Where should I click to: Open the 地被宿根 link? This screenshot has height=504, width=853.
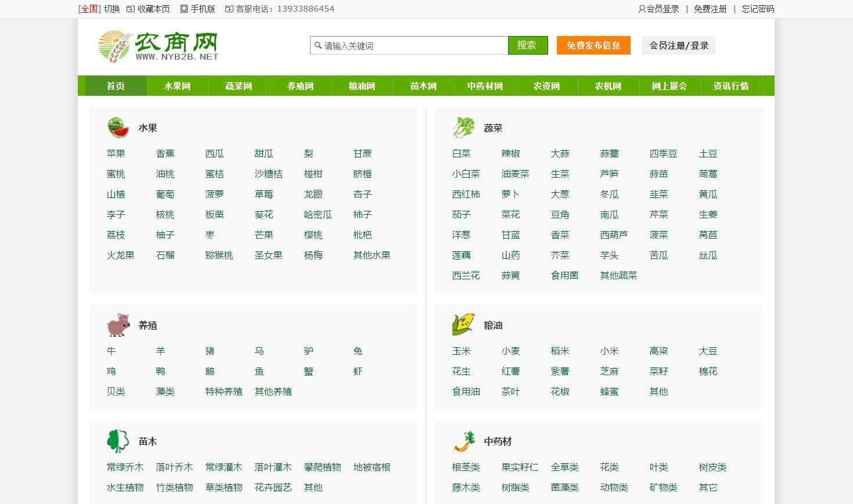[x=372, y=467]
